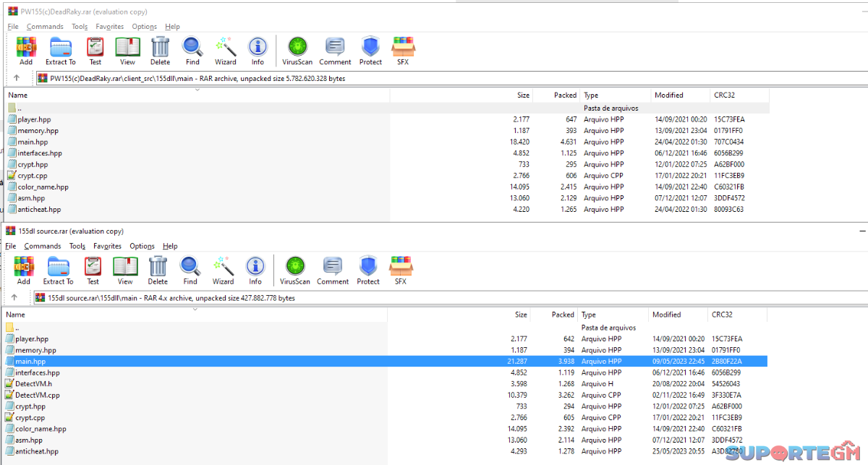
Task: Click Info icon in PW155 DeadRaky window
Action: tap(258, 51)
